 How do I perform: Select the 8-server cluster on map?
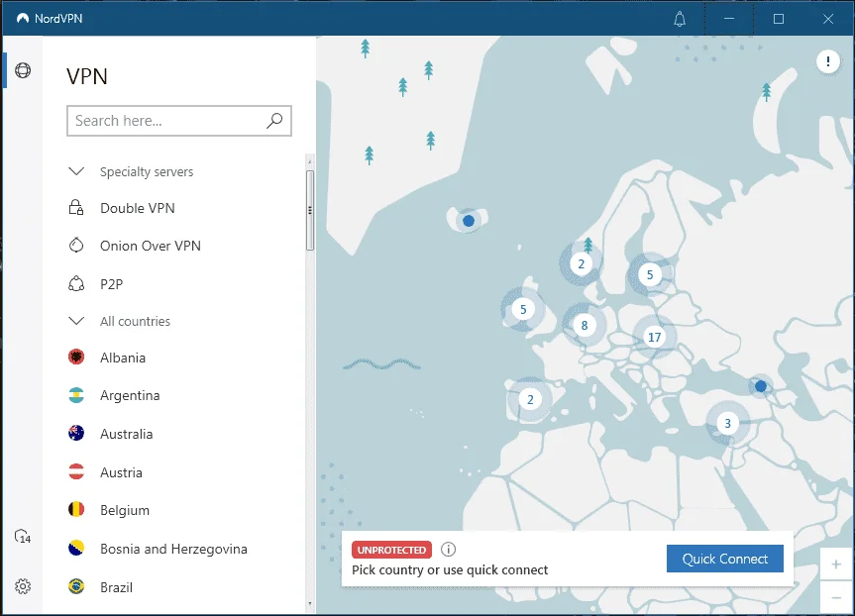[x=584, y=326]
